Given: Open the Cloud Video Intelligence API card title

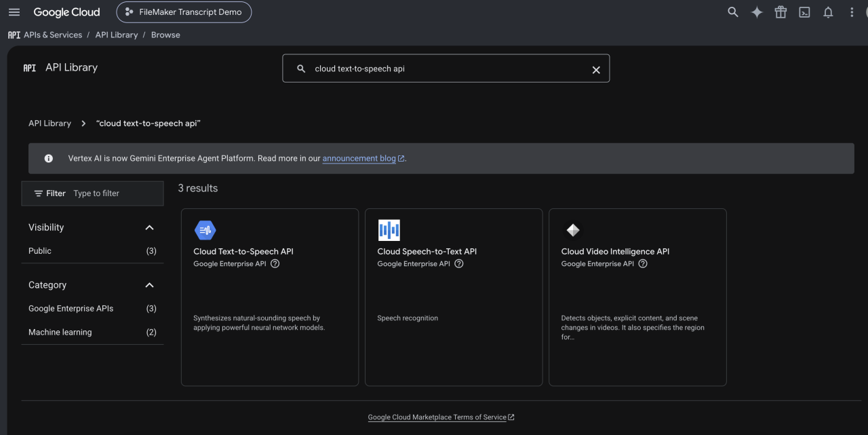Looking at the screenshot, I should click(615, 251).
